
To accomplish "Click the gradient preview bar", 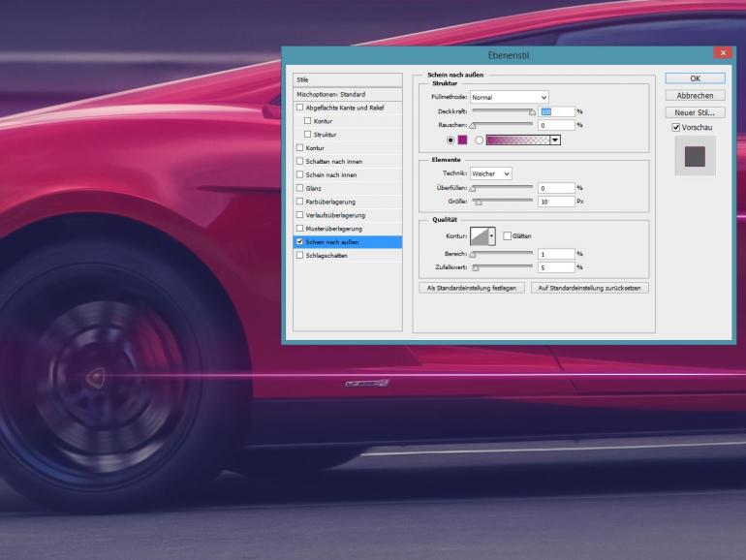I will 517,140.
